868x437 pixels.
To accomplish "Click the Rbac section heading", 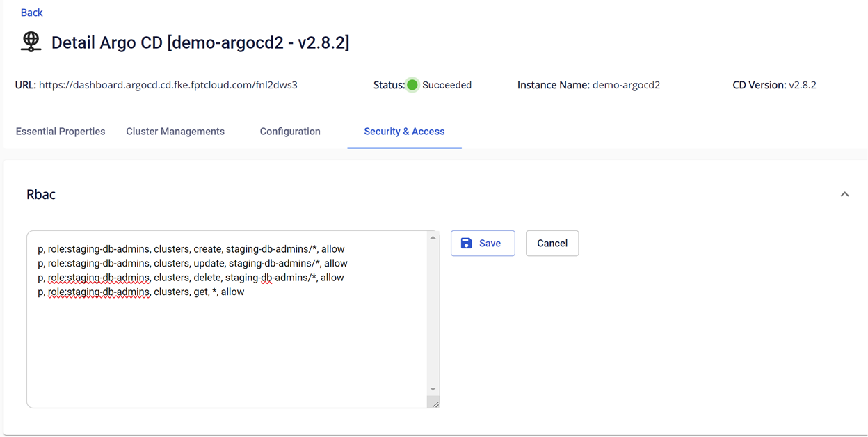I will (41, 195).
